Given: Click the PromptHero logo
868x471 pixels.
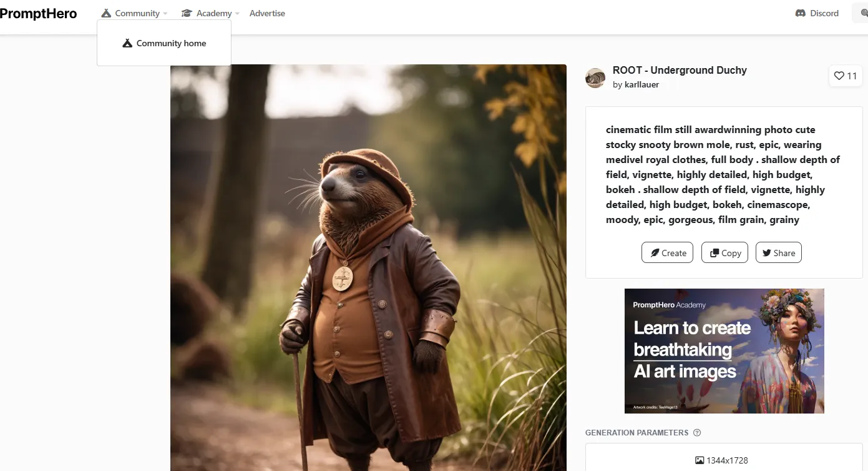Looking at the screenshot, I should pos(38,13).
